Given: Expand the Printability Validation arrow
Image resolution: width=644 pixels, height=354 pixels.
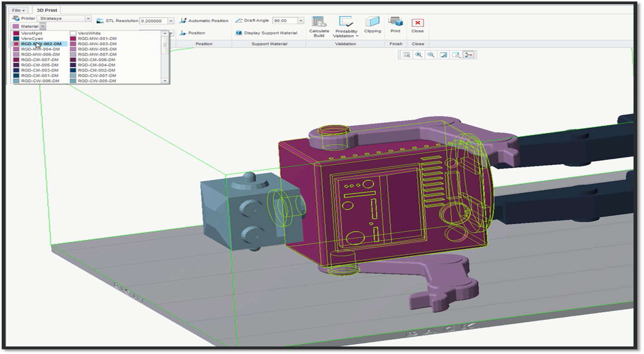Looking at the screenshot, I should coord(357,36).
